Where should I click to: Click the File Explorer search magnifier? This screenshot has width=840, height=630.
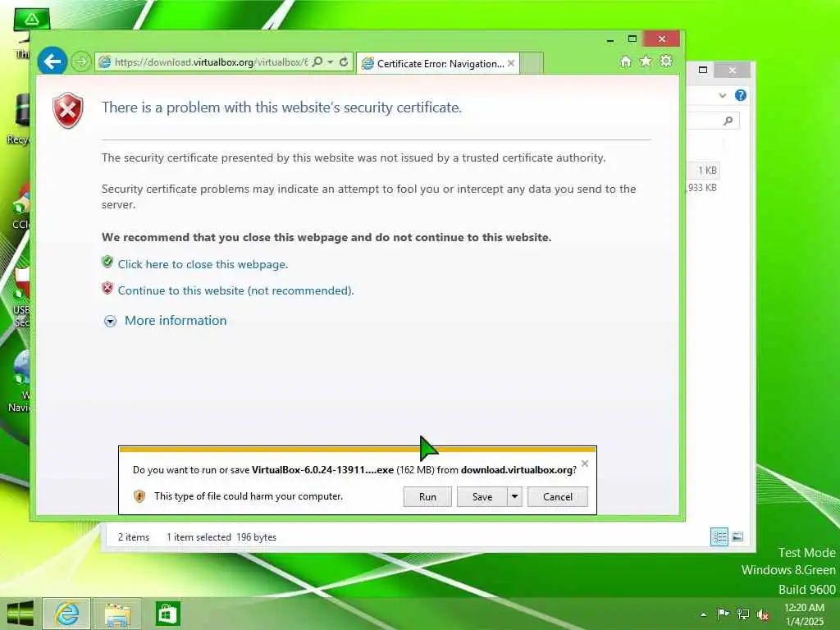pos(728,121)
